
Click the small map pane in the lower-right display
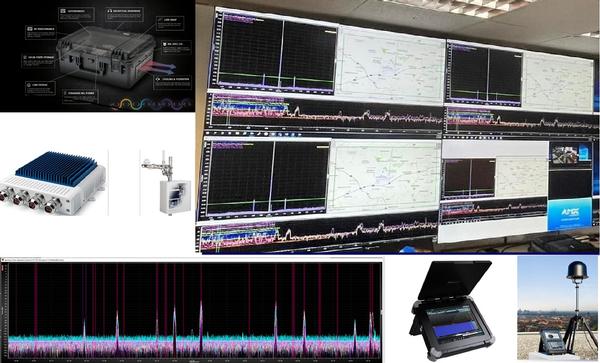click(522, 177)
